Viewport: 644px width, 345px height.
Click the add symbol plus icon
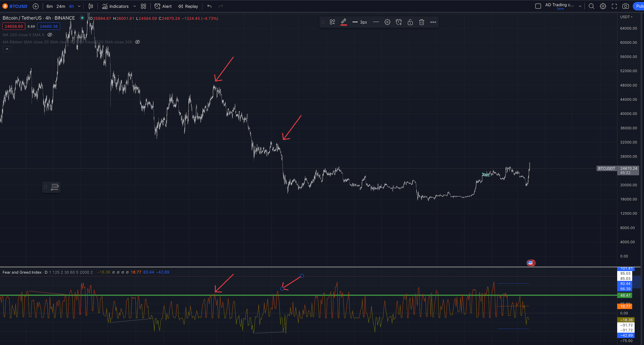pos(36,6)
